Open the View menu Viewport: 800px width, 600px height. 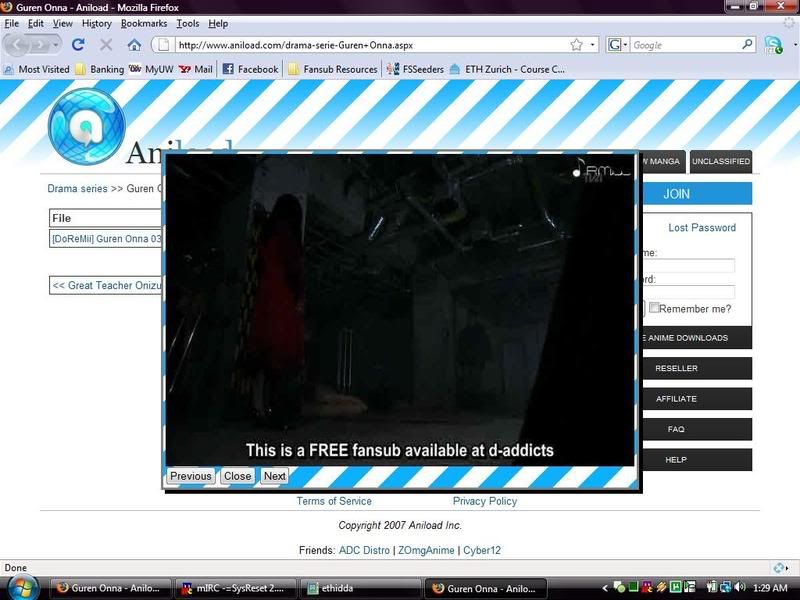(62, 23)
